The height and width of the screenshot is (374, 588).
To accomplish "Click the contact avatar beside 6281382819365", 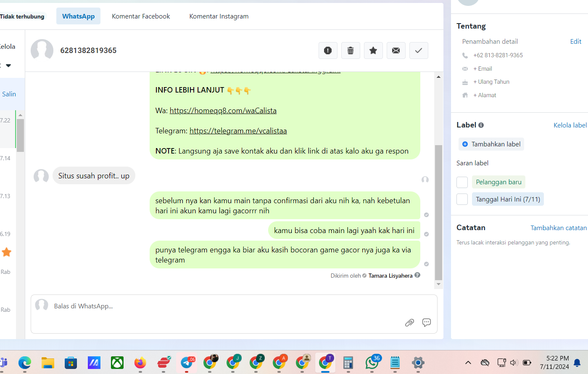I will pyautogui.click(x=42, y=50).
